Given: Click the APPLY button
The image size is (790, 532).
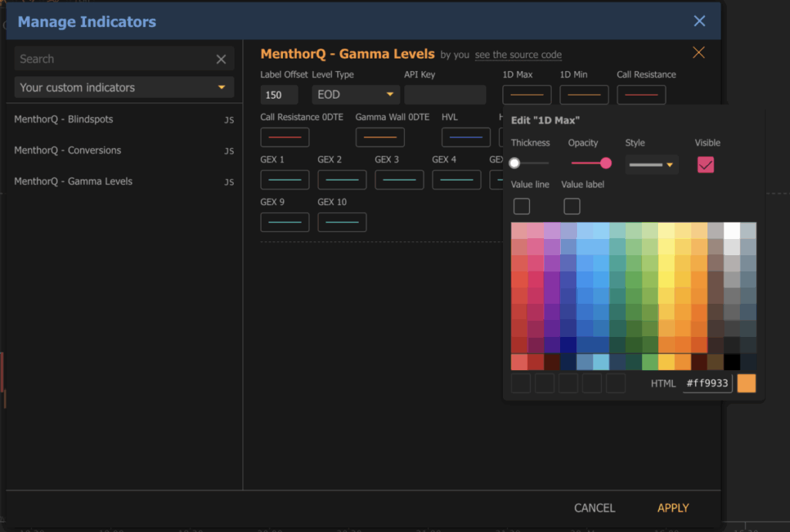Looking at the screenshot, I should click(x=672, y=507).
